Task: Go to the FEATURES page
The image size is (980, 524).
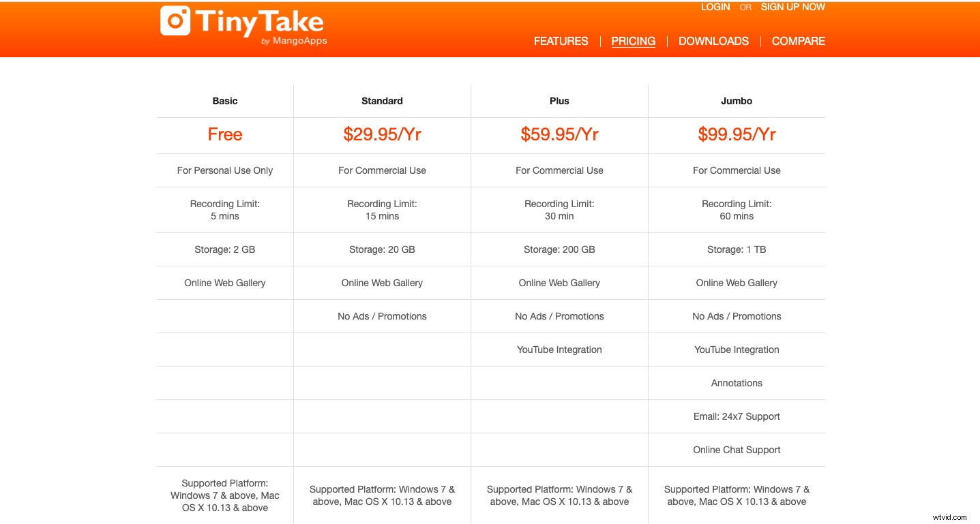Action: 561,41
